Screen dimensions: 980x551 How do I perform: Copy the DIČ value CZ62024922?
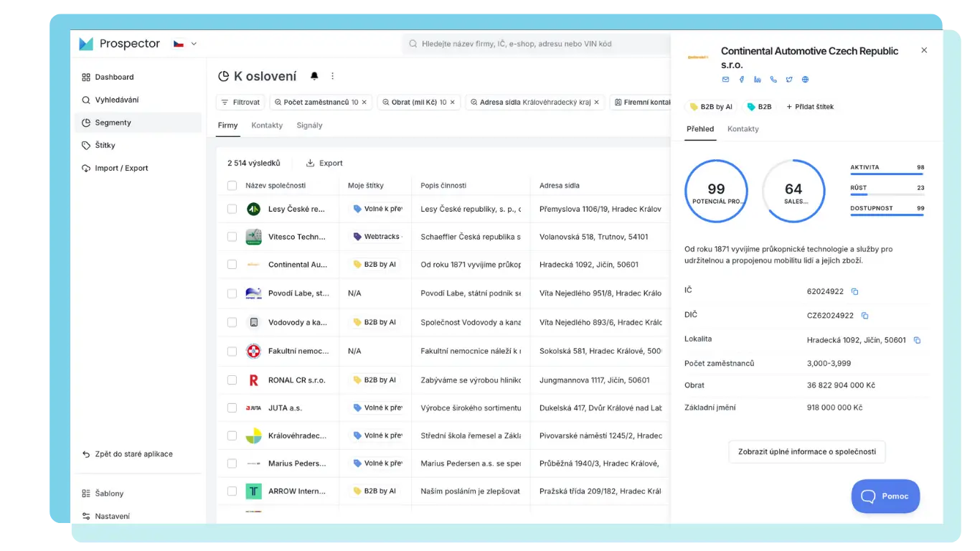point(864,316)
